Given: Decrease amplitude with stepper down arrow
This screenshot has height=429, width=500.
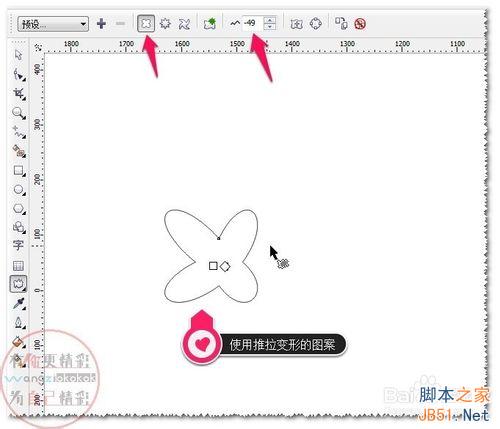Looking at the screenshot, I should click(x=270, y=27).
